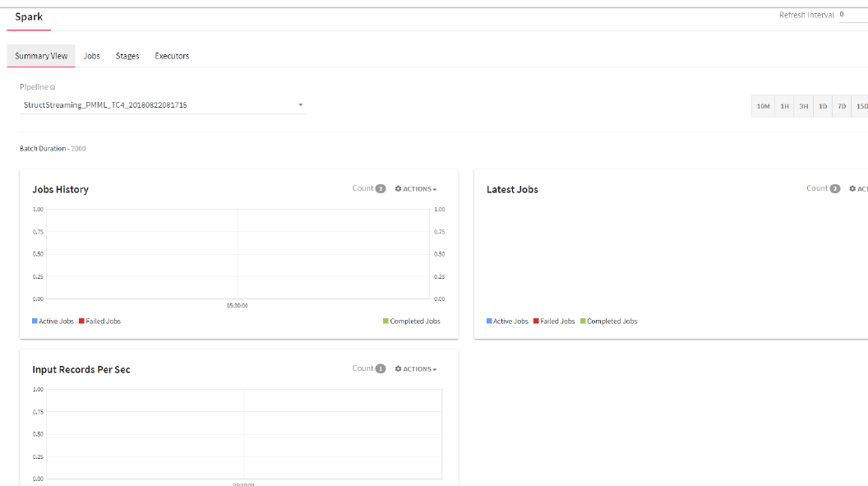Click the Batch Duration 2000 label

pos(53,148)
